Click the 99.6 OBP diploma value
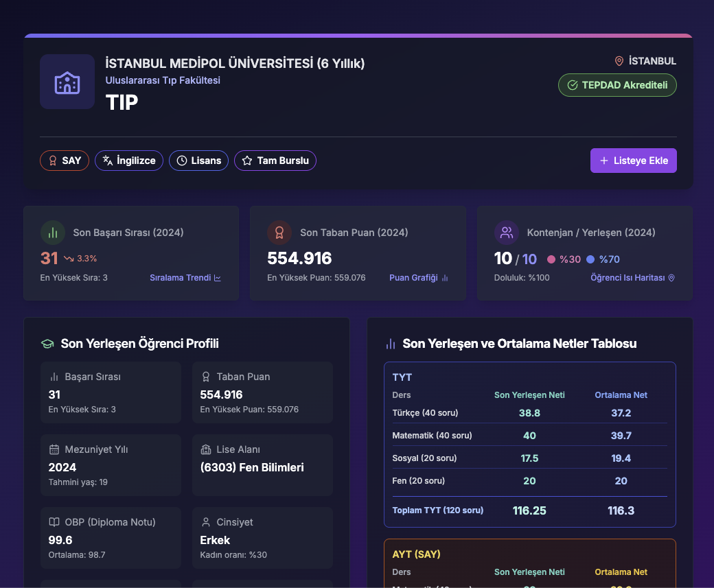This screenshot has height=588, width=714. (60, 540)
